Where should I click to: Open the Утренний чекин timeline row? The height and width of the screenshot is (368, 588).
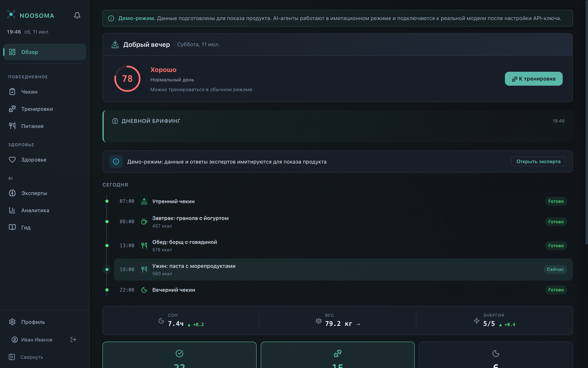tap(343, 201)
